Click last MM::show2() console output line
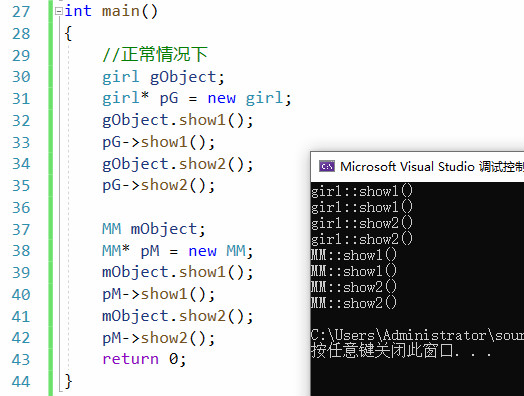 click(354, 303)
